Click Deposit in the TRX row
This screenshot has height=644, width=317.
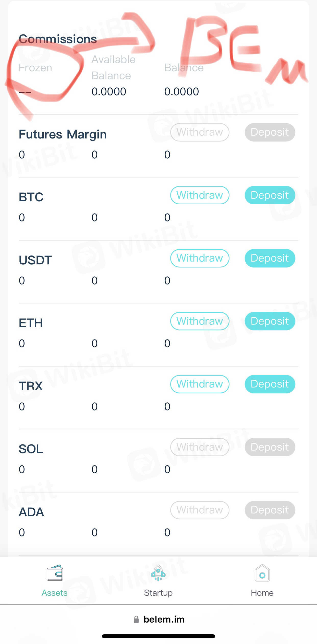tap(270, 384)
